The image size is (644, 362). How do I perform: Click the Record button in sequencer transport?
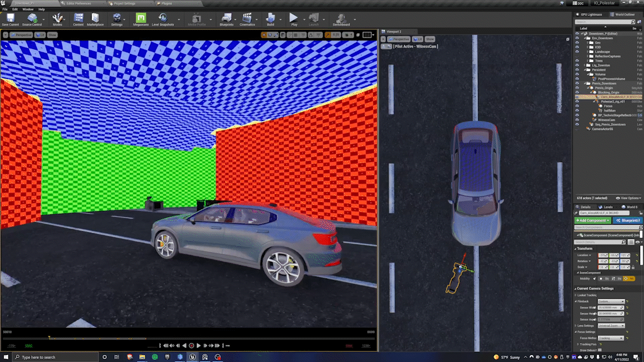point(191,345)
